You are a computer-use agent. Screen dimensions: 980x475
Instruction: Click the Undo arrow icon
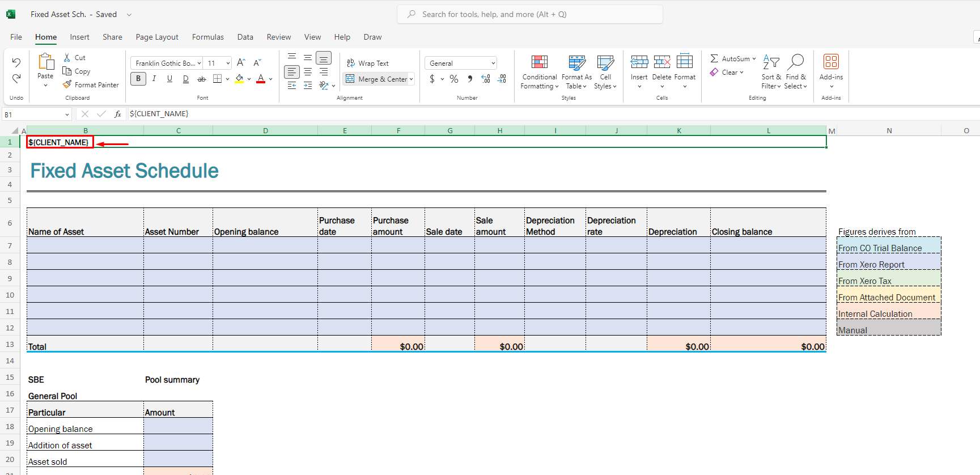(16, 62)
